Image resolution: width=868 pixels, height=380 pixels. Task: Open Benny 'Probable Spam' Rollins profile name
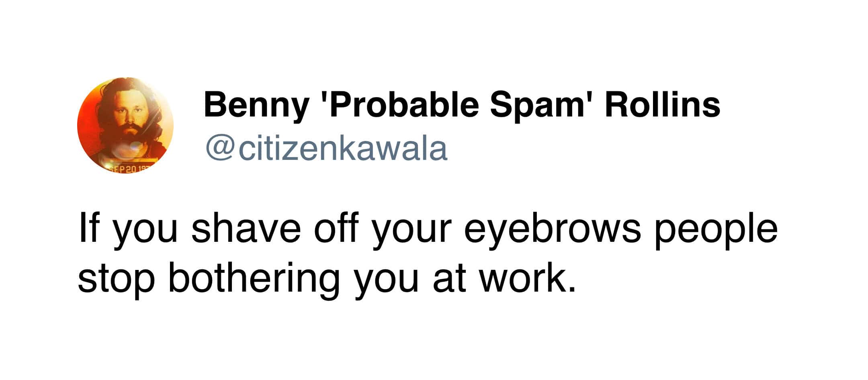coord(462,104)
